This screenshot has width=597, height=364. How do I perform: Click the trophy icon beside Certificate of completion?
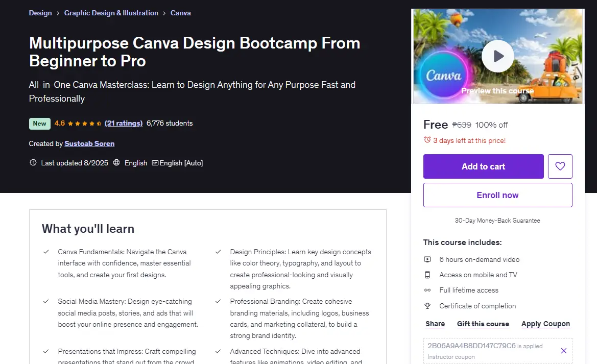pyautogui.click(x=427, y=306)
